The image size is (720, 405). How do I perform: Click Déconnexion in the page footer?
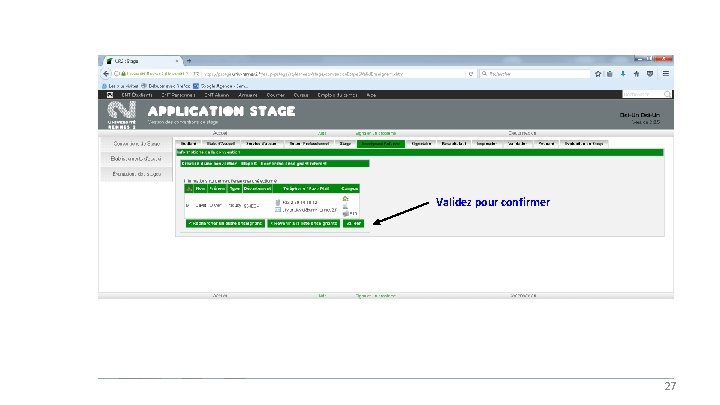523,296
